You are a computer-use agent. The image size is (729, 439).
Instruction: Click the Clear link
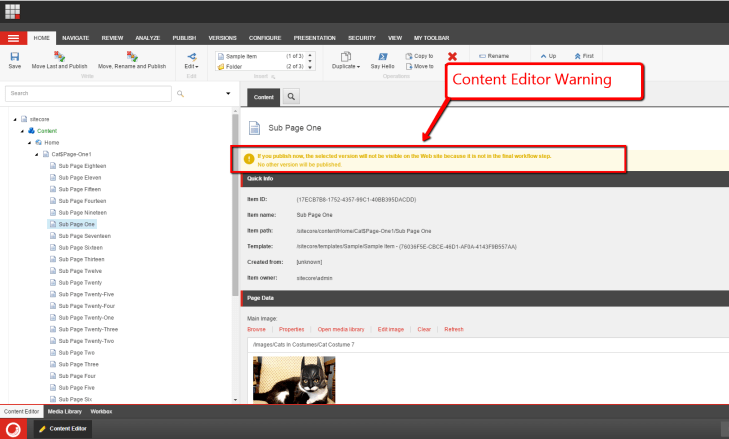424,329
